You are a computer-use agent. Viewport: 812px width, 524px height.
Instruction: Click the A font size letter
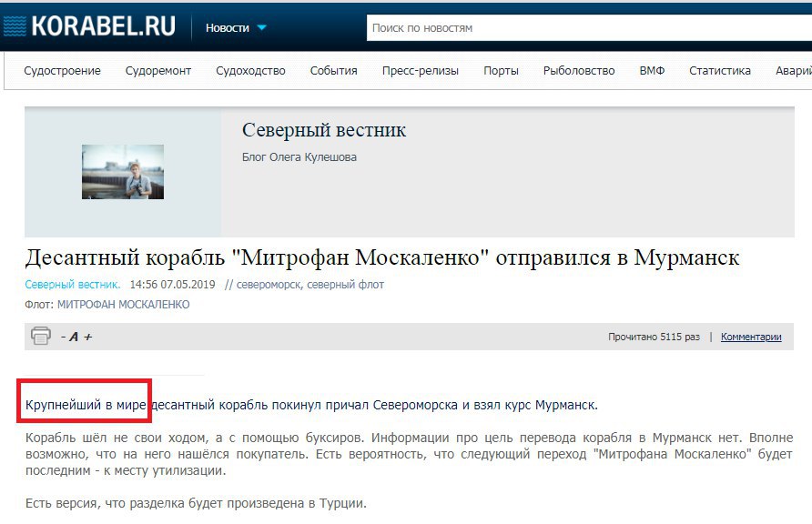74,337
